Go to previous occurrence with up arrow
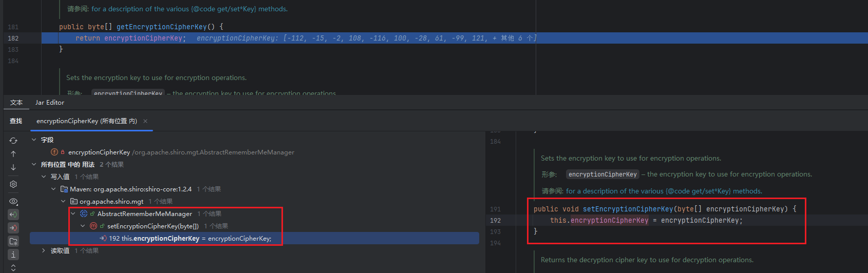Screen dimensions: 868x273 (13, 154)
